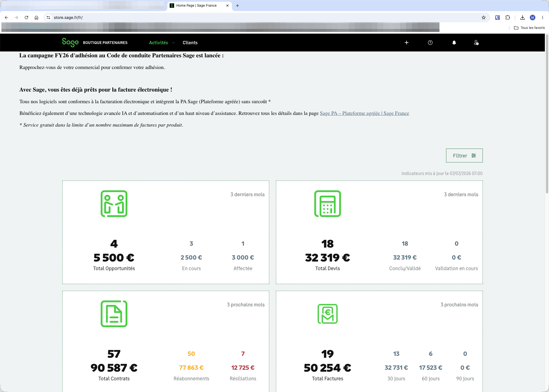The width and height of the screenshot is (549, 392).
Task: Open the Sage PA Plateforme agréée link
Action: pyautogui.click(x=364, y=113)
